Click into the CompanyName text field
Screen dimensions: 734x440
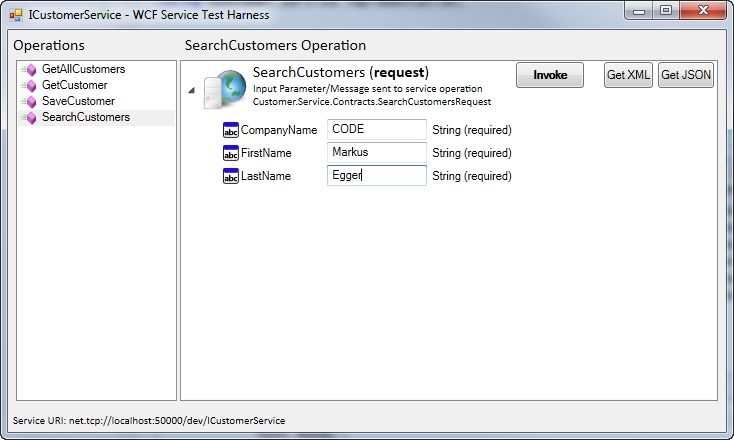tap(377, 130)
